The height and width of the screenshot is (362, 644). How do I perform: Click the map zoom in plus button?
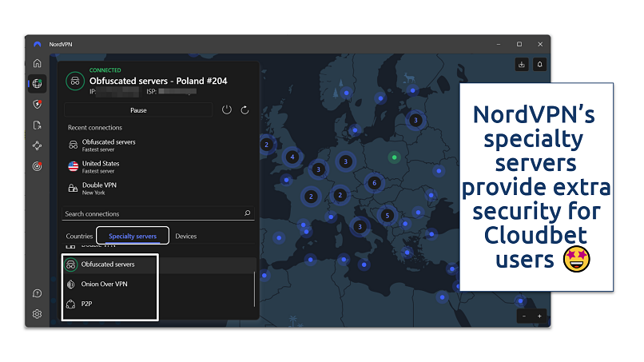click(539, 316)
